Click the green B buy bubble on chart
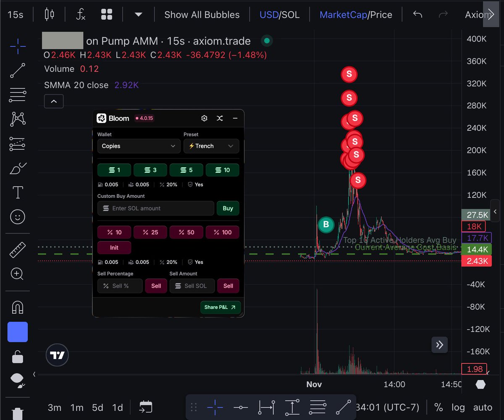 tap(326, 225)
